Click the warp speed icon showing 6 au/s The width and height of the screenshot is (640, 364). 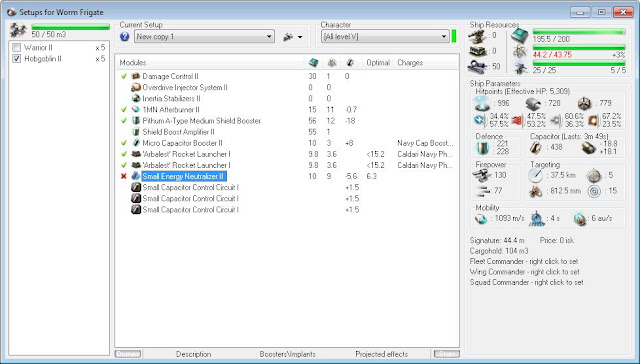tap(580, 219)
